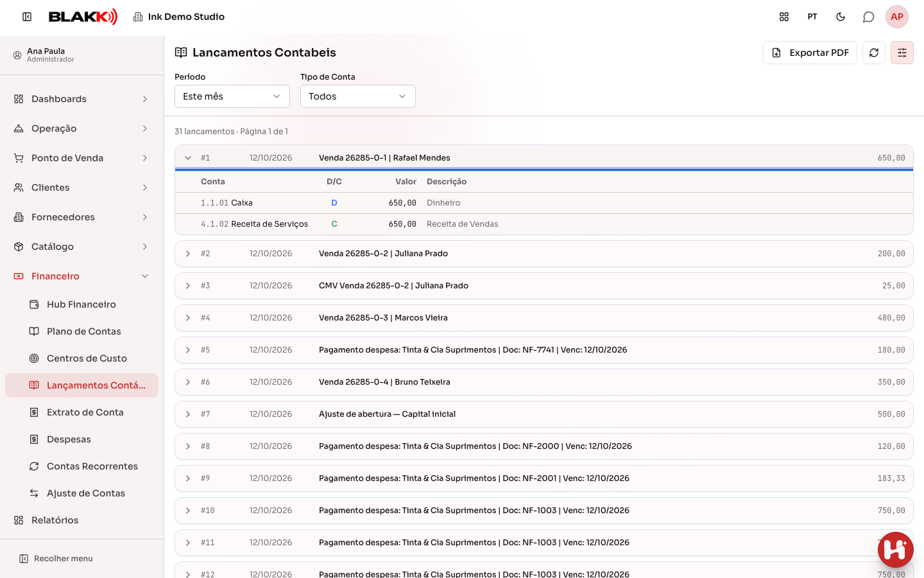924x578 pixels.
Task: Open the Operação sidebar menu
Action: [81, 128]
